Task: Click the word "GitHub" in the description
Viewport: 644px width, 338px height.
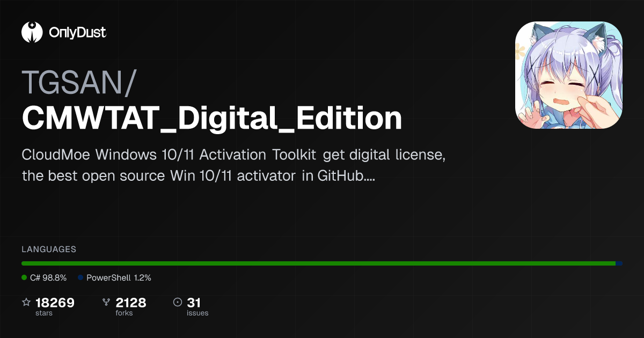Action: pos(338,175)
